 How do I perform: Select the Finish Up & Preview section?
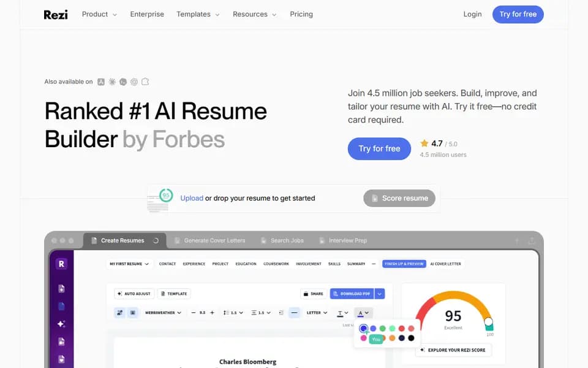404,264
